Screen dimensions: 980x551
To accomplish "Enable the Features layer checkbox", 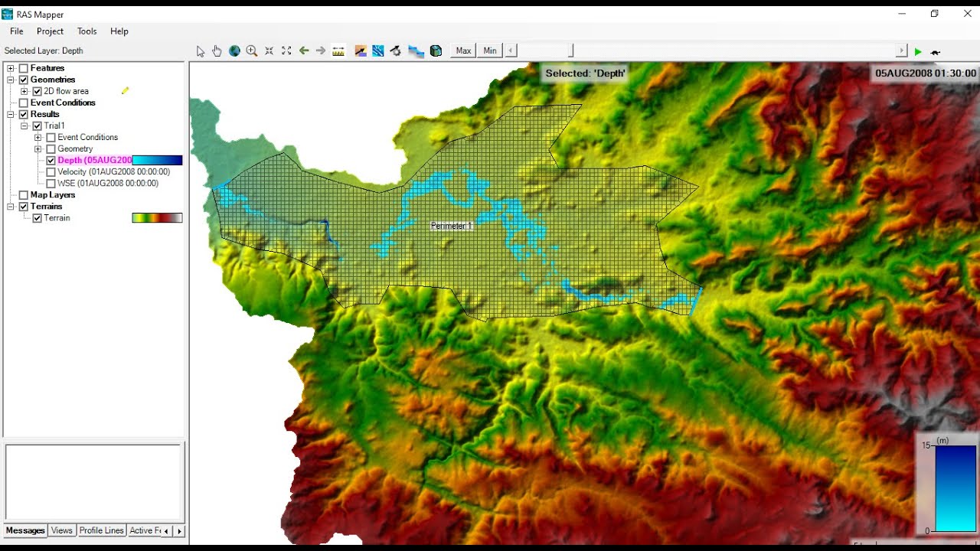I will pyautogui.click(x=24, y=68).
